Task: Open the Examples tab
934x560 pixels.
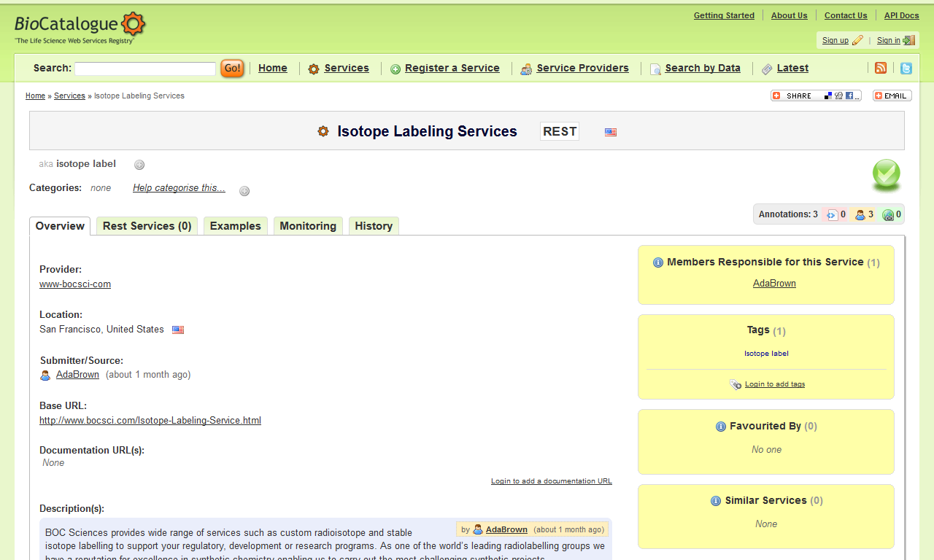Action: 236,226
